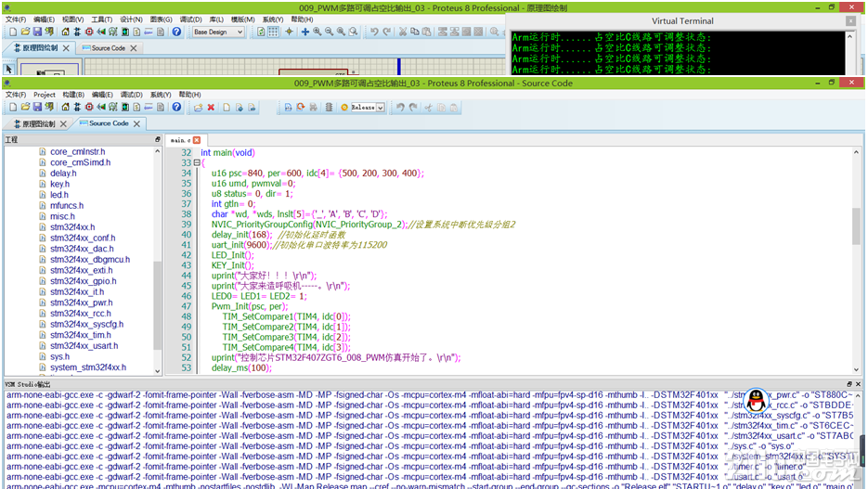Click pan center icon in schematic window toolbar
The width and height of the screenshot is (868, 489).
pos(305,32)
